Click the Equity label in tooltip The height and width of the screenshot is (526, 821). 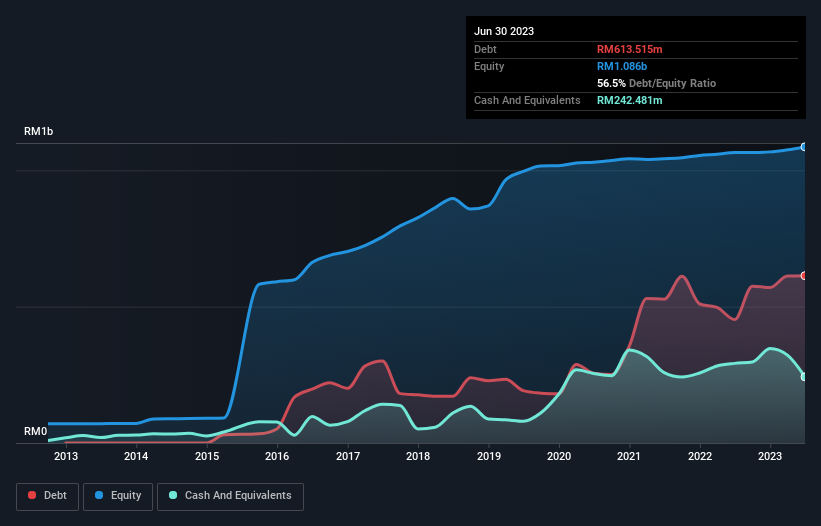[489, 66]
